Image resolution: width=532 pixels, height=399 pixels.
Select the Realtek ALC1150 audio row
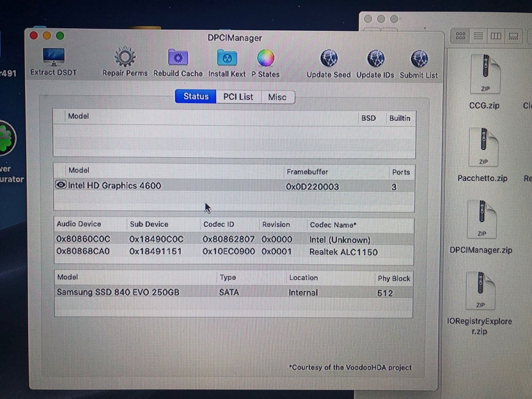[234, 252]
